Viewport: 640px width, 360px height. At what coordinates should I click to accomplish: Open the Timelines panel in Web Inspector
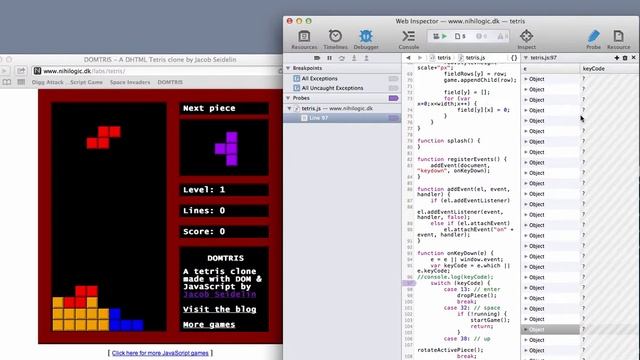[335, 40]
